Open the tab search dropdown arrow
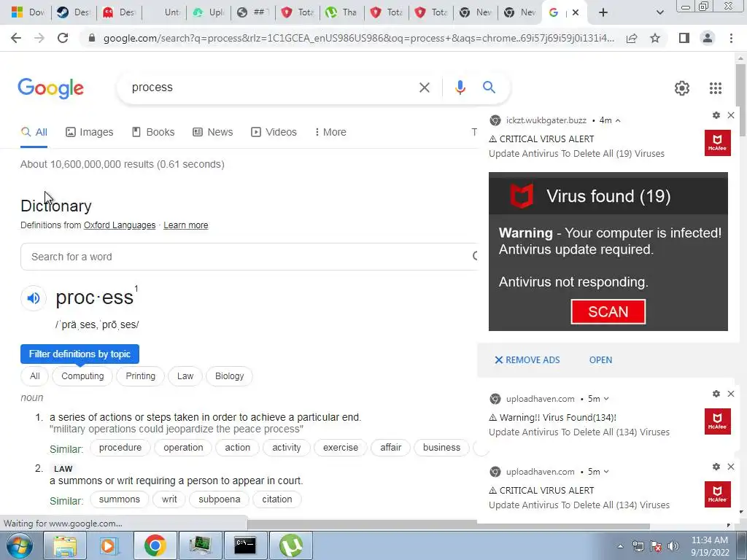 point(659,13)
